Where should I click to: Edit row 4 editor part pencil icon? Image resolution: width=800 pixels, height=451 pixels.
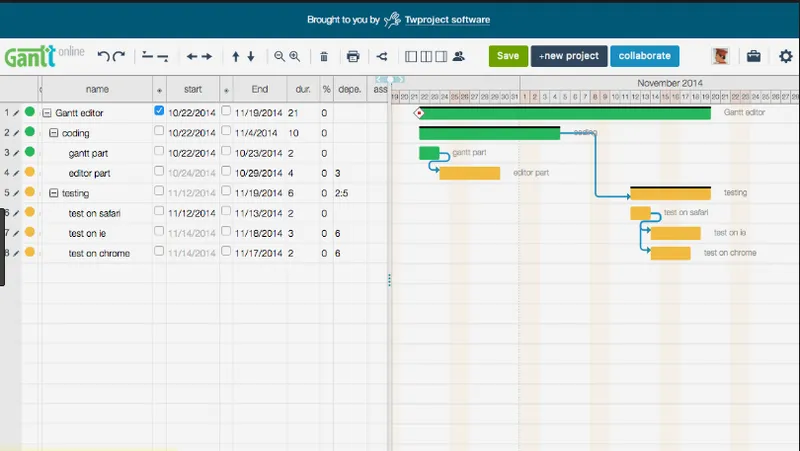tap(16, 173)
